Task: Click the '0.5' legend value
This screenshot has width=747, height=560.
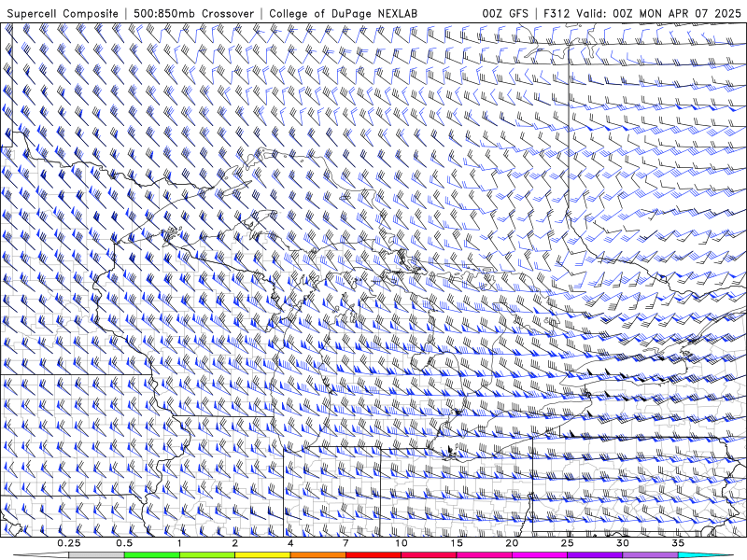Action: [x=124, y=543]
